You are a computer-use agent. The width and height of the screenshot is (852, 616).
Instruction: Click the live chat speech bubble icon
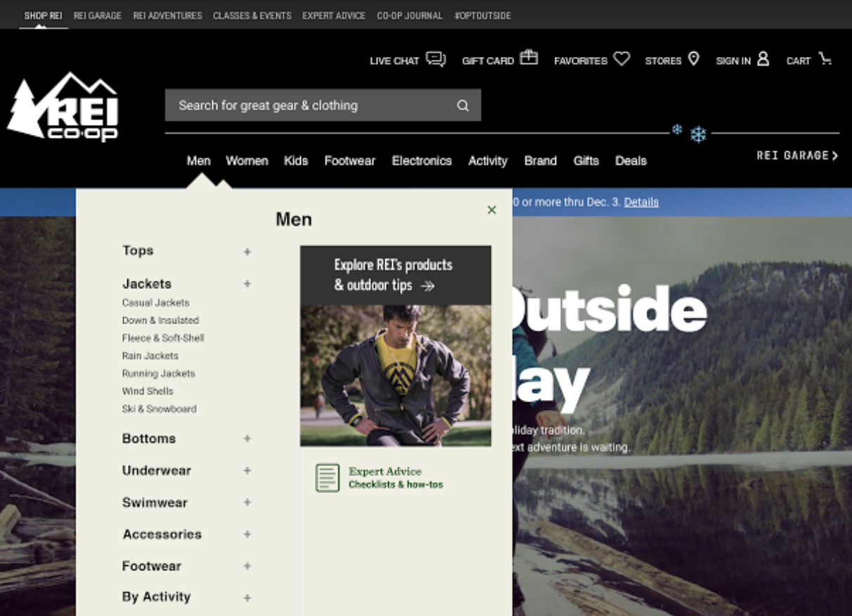tap(436, 59)
